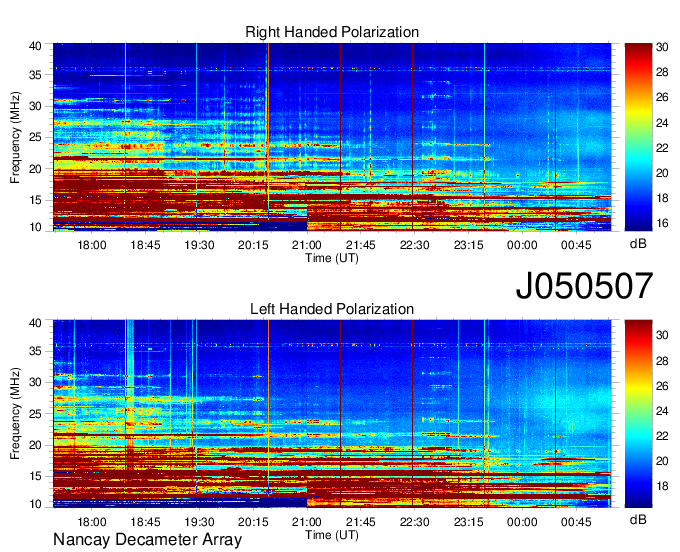Click the 18:45 time tick of Right Handed plot

145,245
